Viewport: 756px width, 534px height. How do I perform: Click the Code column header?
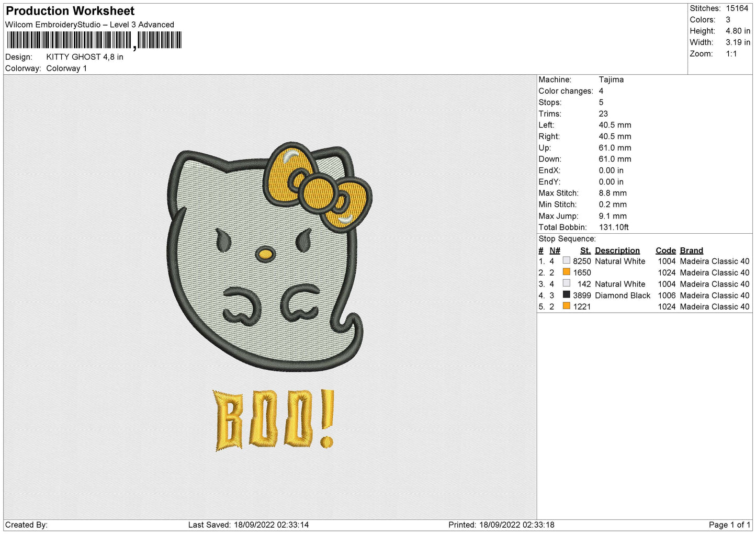(665, 251)
